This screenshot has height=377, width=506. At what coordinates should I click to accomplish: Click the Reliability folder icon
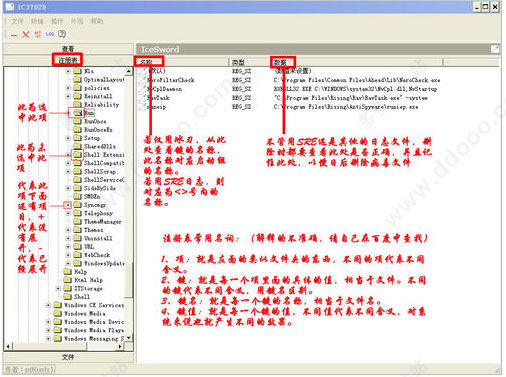(x=78, y=104)
